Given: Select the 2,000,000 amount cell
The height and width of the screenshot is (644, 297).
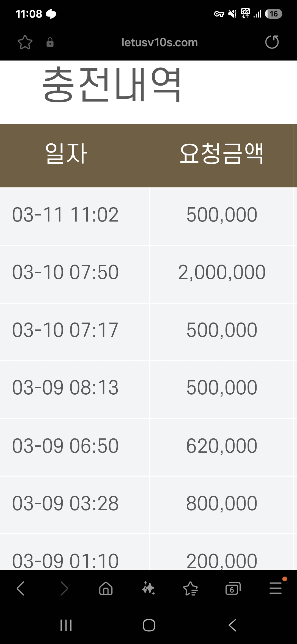Looking at the screenshot, I should click(x=222, y=272).
